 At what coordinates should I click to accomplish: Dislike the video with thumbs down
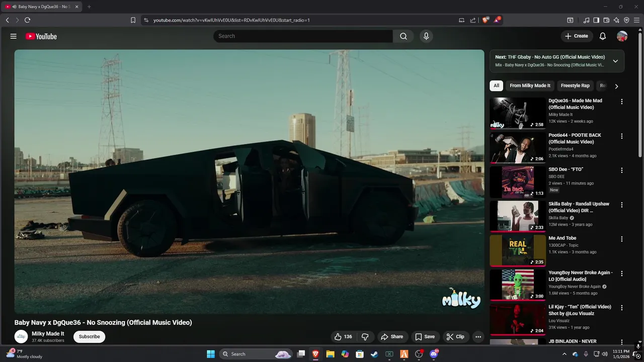pyautogui.click(x=365, y=337)
